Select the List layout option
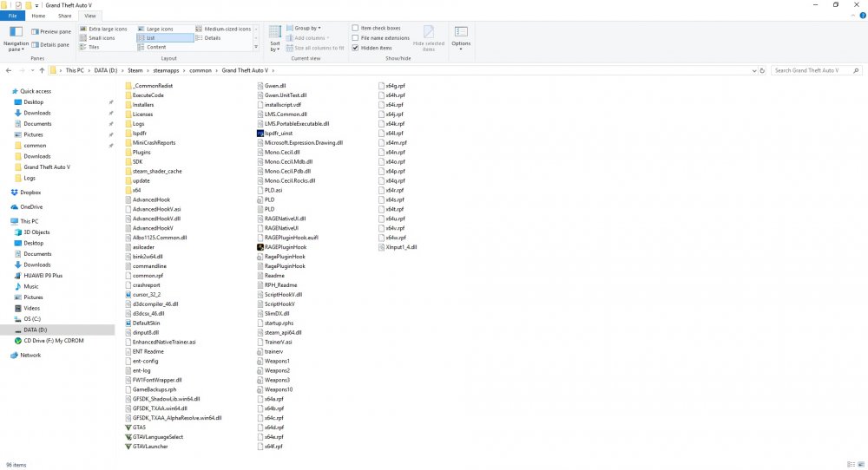The height and width of the screenshot is (470, 868). pos(165,38)
